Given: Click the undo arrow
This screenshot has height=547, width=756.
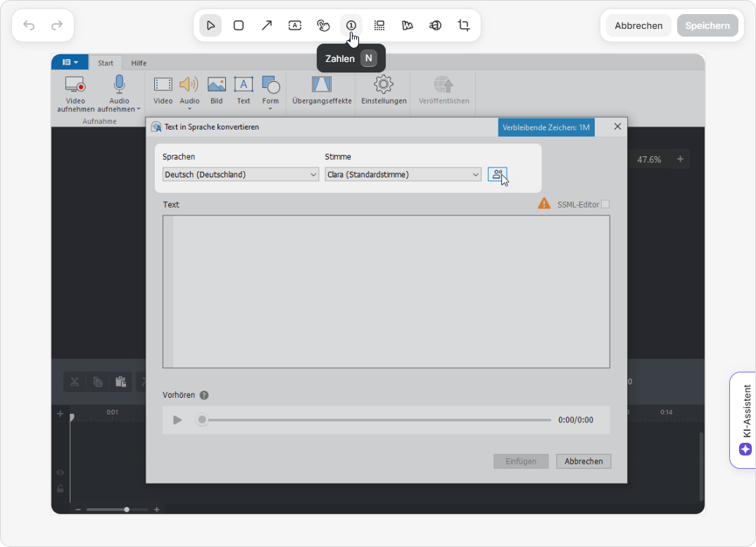Looking at the screenshot, I should [x=29, y=25].
